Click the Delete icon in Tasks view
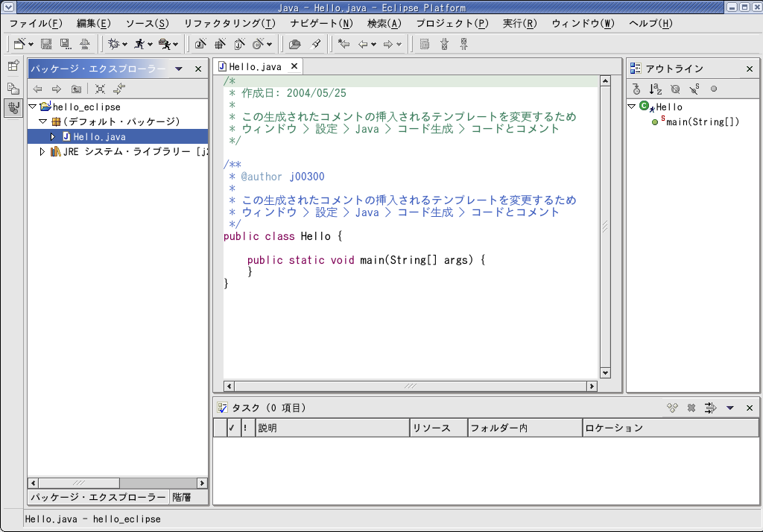 691,408
